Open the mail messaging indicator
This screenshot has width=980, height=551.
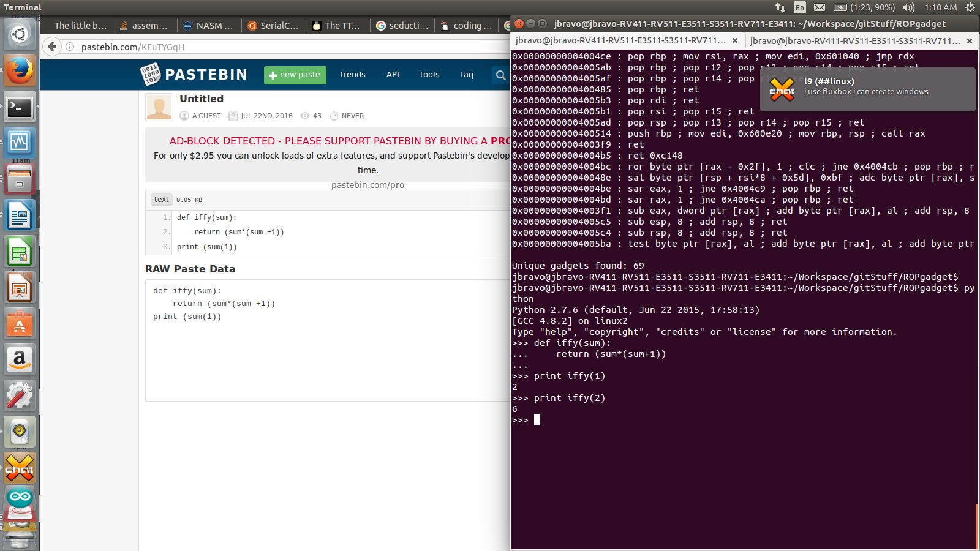820,7
